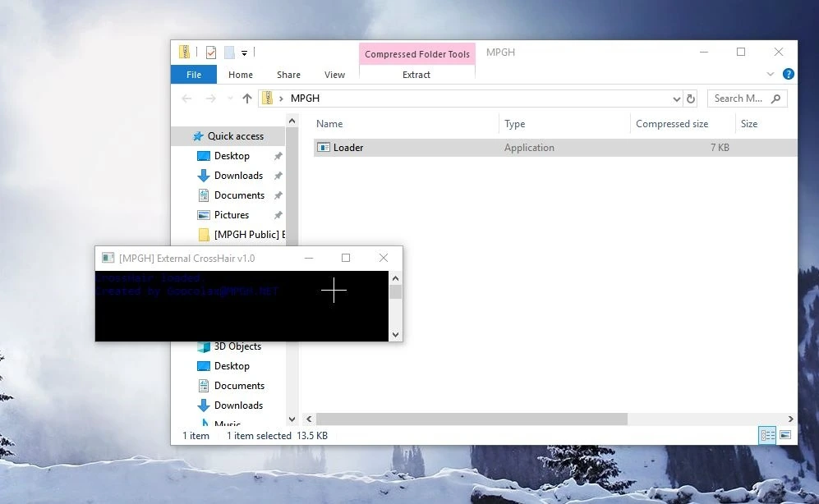819x504 pixels.
Task: Switch to Large icons view layout
Action: (785, 435)
